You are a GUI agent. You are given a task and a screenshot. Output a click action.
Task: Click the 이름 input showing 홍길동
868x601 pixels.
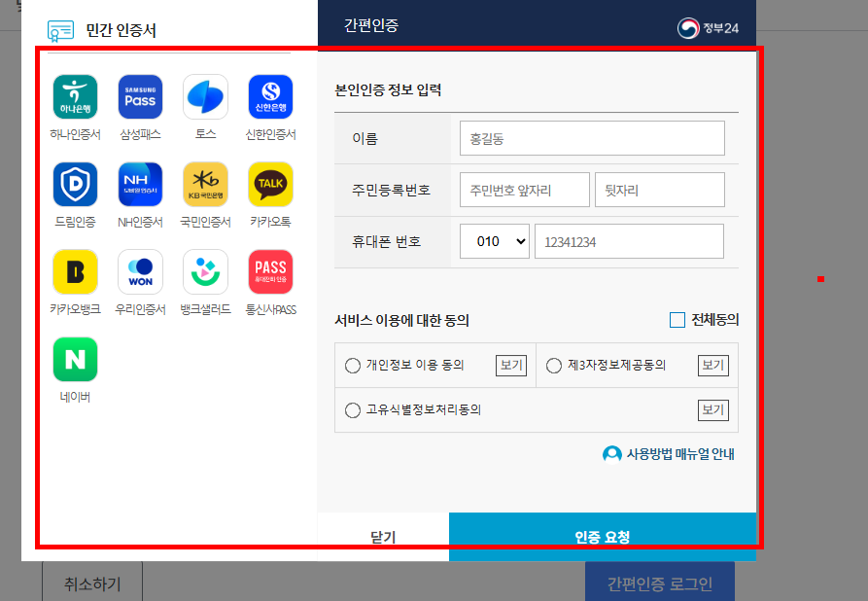[x=592, y=138]
